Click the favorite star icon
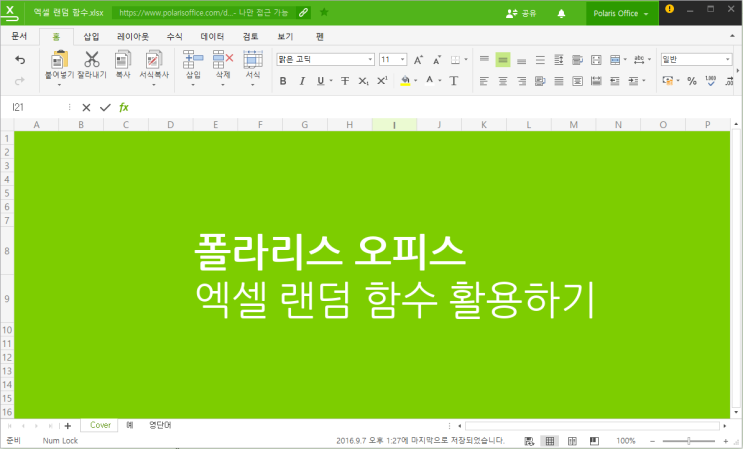 point(324,12)
